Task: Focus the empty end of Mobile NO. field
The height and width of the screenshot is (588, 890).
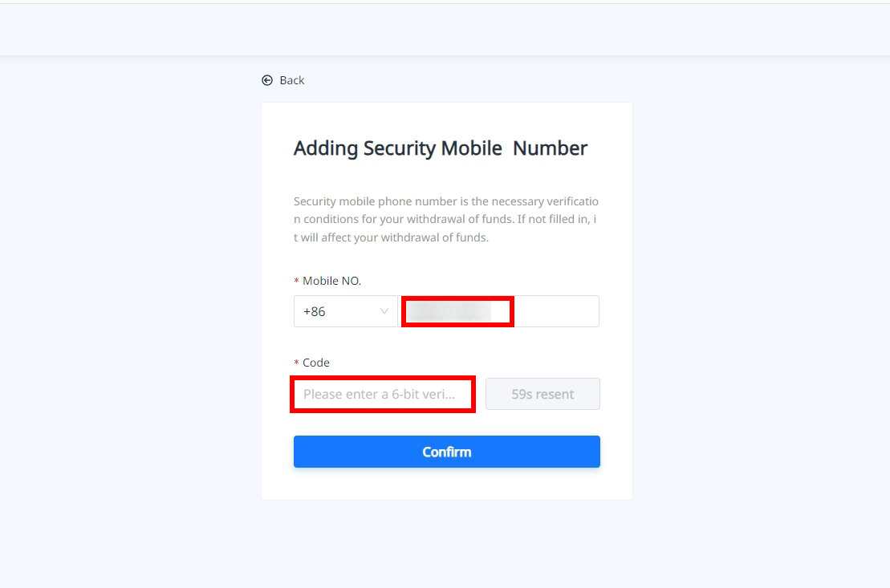Action: tap(555, 311)
